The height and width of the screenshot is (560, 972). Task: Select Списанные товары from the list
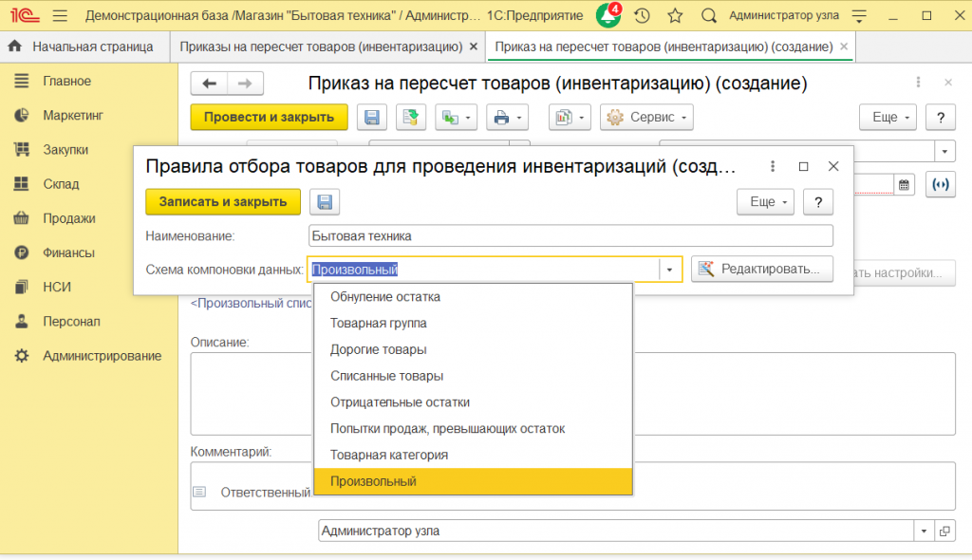click(473, 376)
